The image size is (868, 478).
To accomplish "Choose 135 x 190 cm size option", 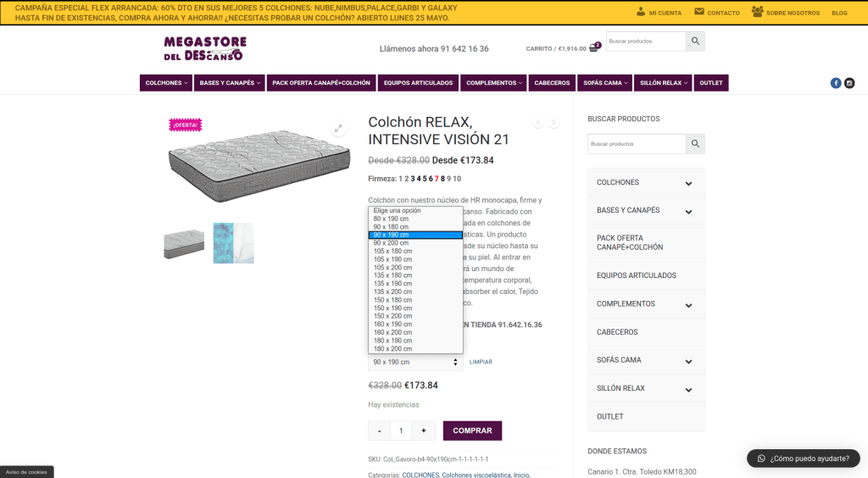I will [x=415, y=283].
